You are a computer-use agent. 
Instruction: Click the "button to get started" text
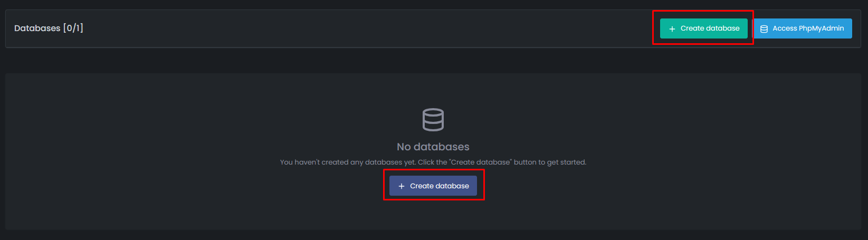point(550,162)
